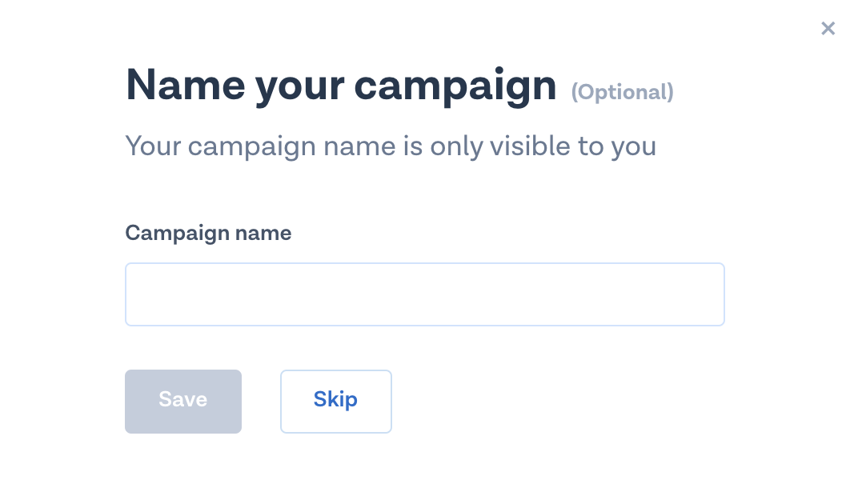Click the Campaign name field label

(x=208, y=233)
